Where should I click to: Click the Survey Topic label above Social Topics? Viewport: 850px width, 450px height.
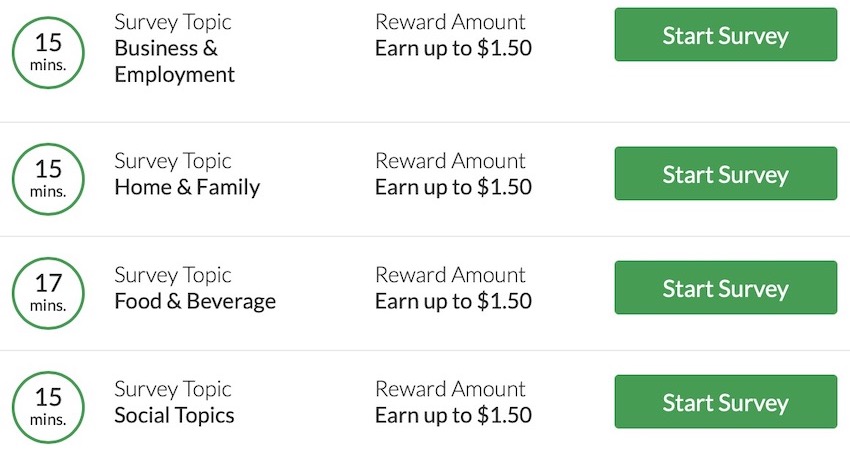[172, 389]
